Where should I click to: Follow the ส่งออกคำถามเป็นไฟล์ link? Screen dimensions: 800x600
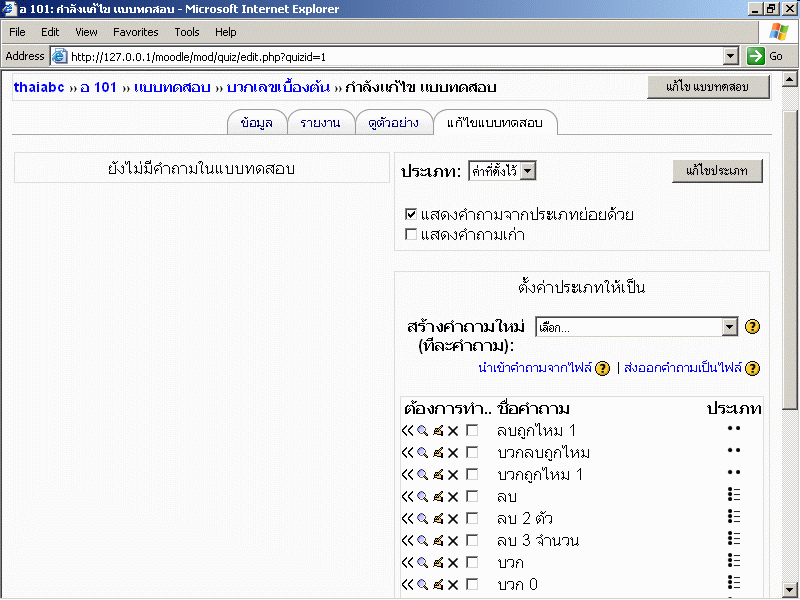[x=683, y=368]
